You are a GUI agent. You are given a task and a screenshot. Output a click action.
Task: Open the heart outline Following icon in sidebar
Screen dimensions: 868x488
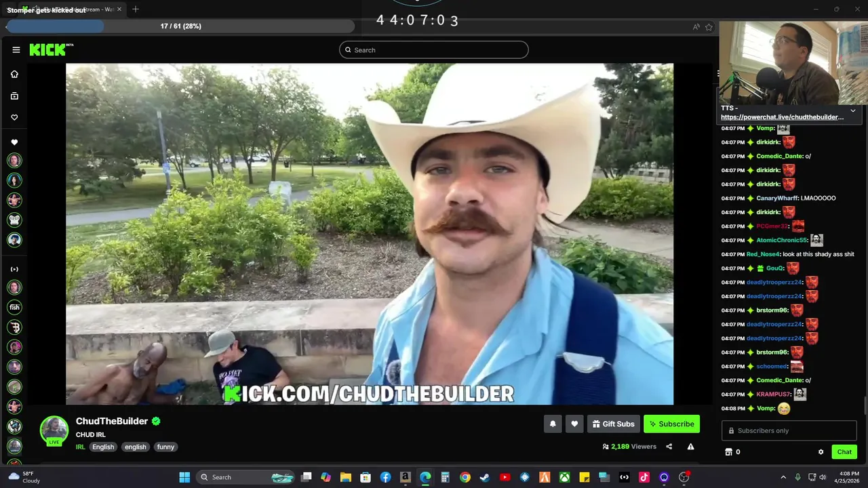click(14, 117)
